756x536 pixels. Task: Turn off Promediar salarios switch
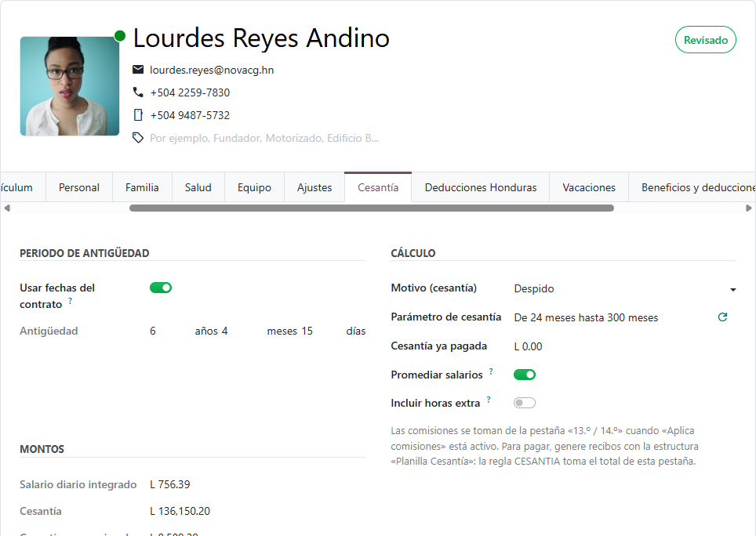point(525,375)
